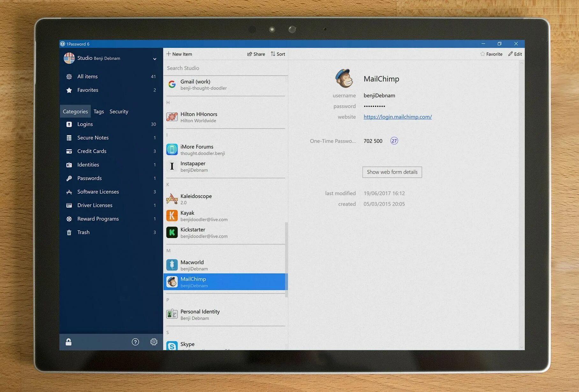
Task: Click the masked password dots
Action: 374,106
